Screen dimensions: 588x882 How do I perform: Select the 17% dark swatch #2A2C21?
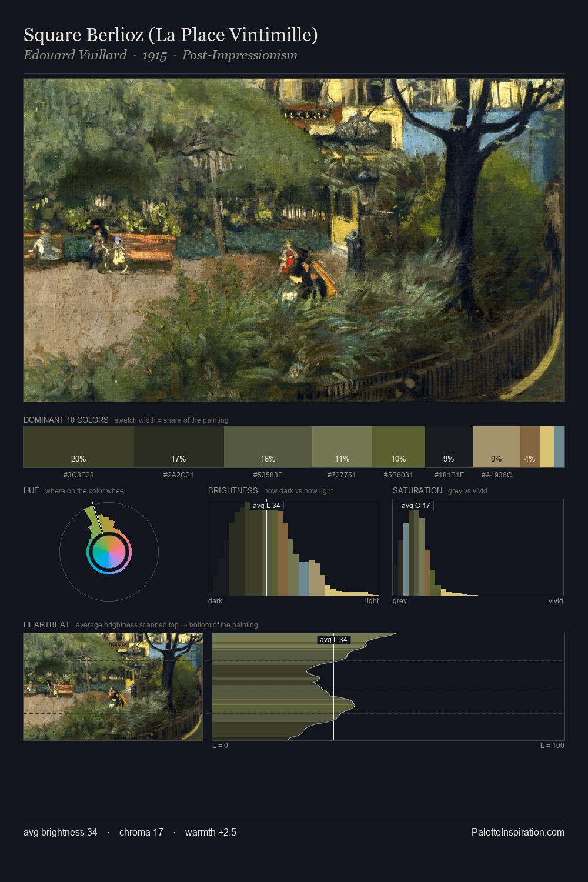tap(179, 447)
